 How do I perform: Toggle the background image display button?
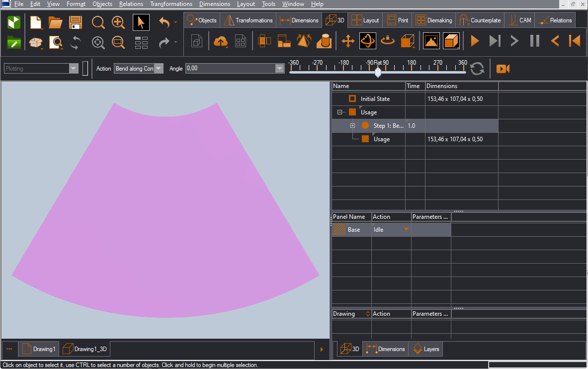431,41
